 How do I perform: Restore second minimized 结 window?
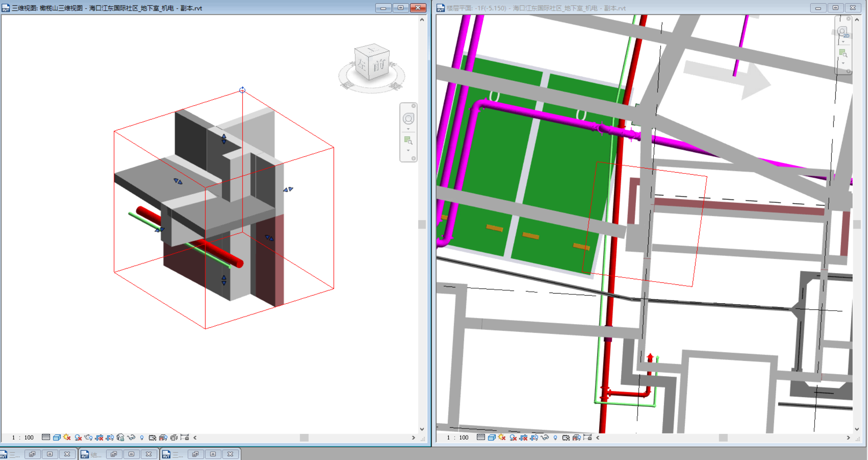[x=114, y=454]
